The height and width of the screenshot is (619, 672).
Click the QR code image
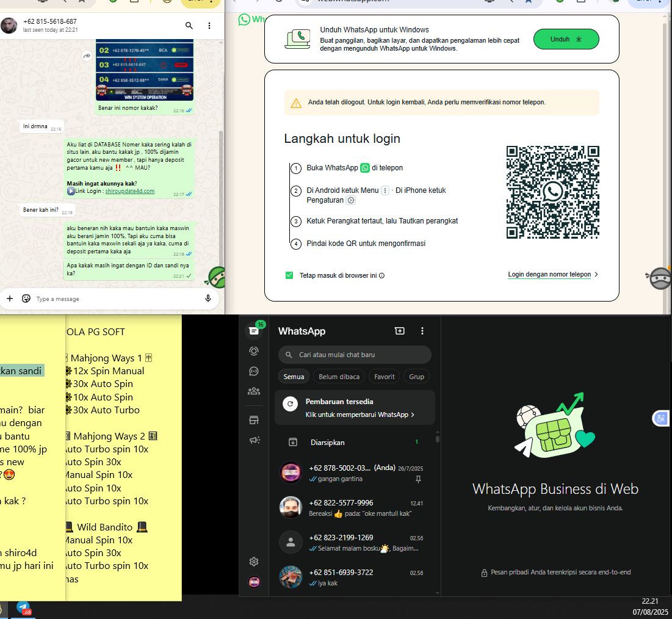point(553,192)
